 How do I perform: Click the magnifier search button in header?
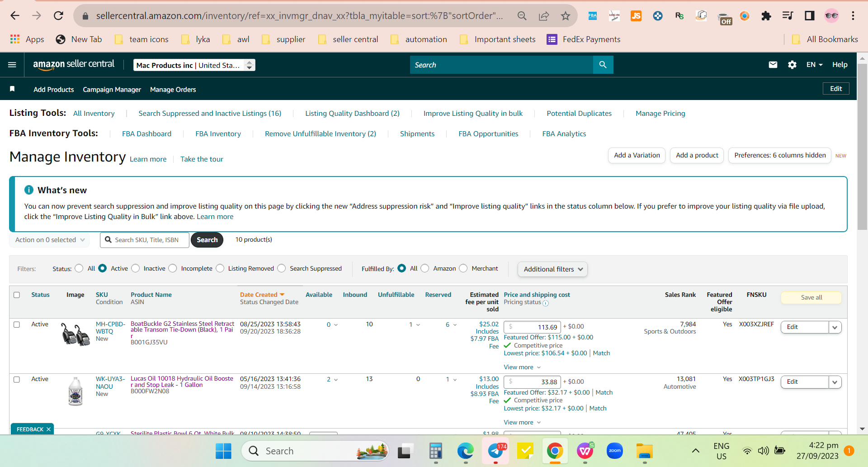(x=603, y=65)
